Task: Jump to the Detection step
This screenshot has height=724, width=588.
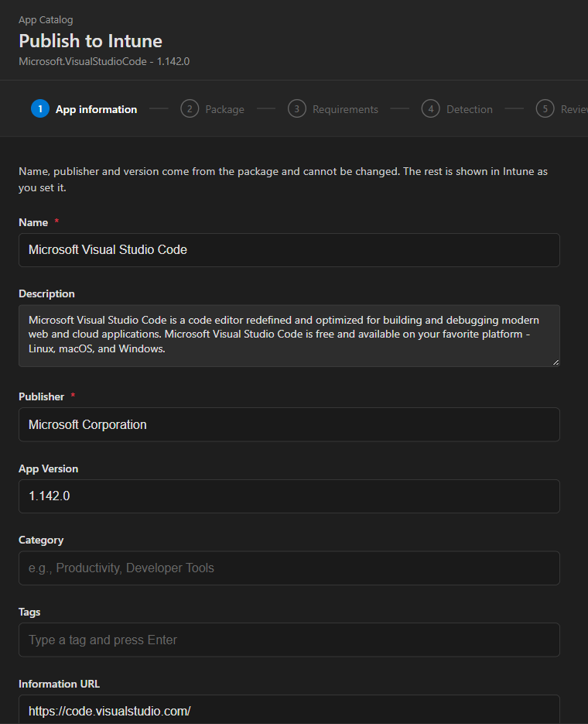Action: [457, 109]
